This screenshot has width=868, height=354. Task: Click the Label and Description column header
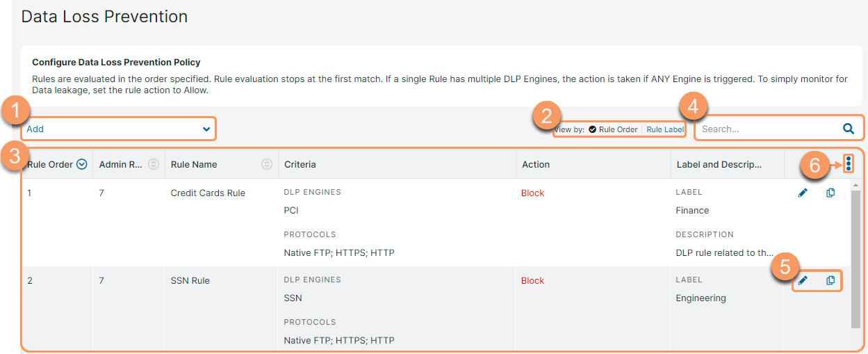coord(719,165)
